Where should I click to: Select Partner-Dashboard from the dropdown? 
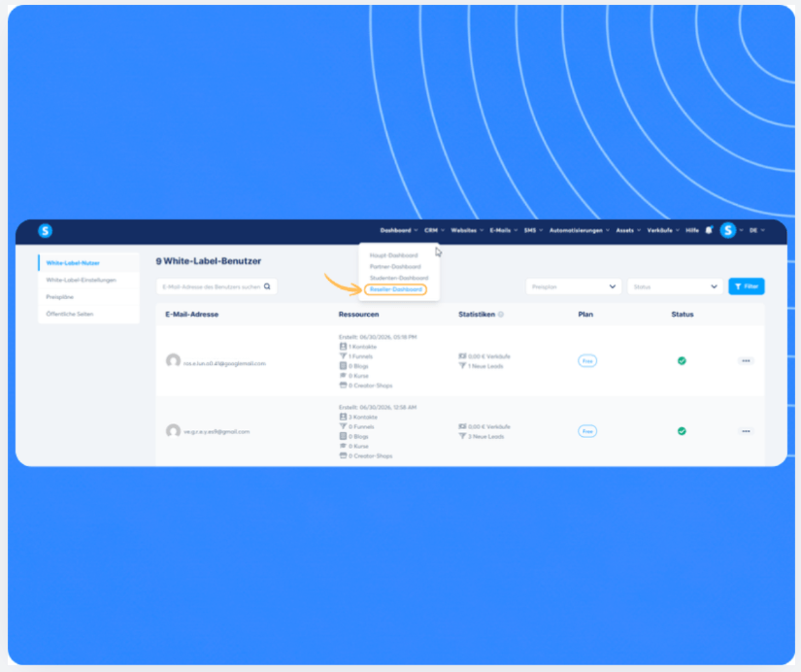395,267
